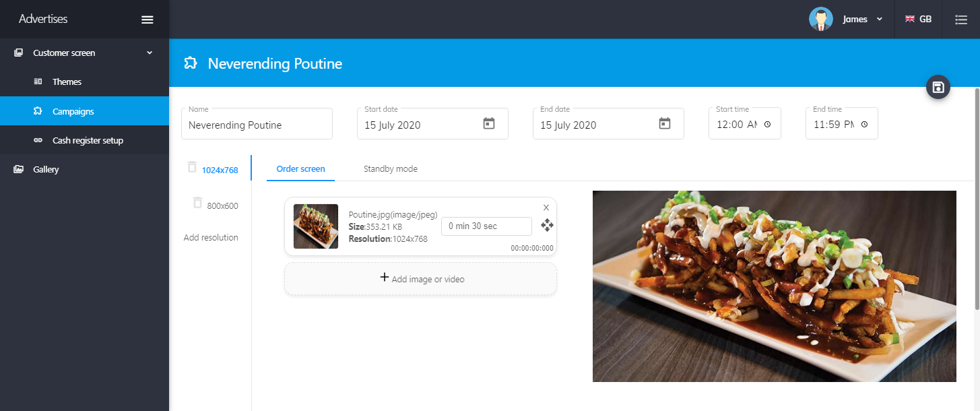Open the Start date calendar picker
This screenshot has height=411, width=980.
(x=489, y=124)
